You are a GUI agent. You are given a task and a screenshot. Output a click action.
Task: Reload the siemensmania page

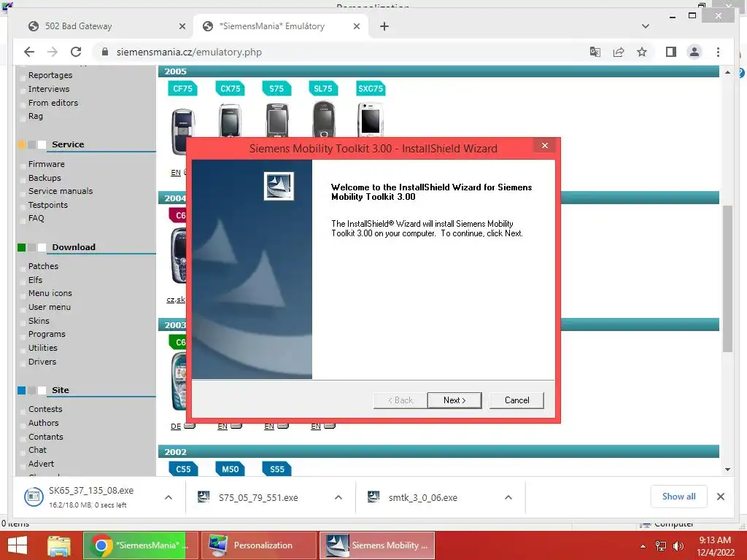pos(76,52)
